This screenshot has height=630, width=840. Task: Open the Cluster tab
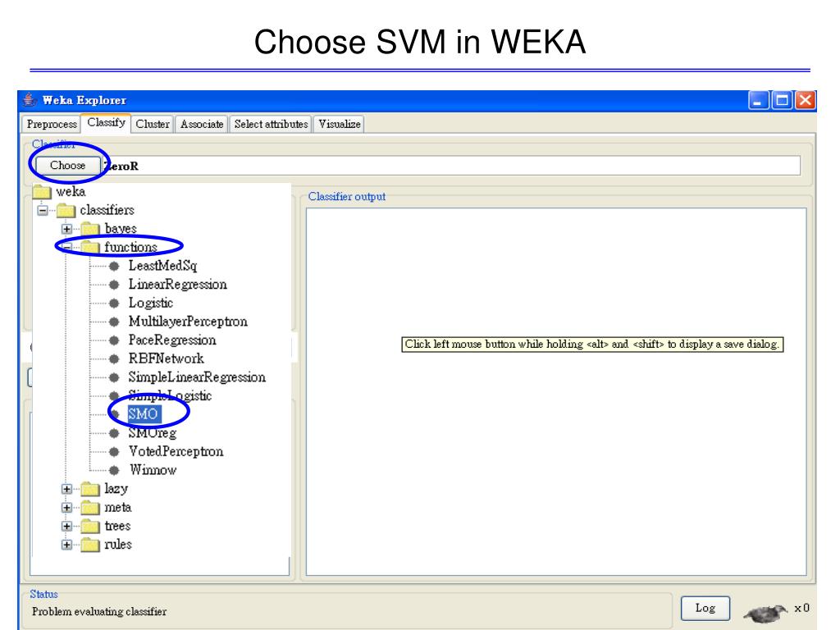click(x=152, y=124)
